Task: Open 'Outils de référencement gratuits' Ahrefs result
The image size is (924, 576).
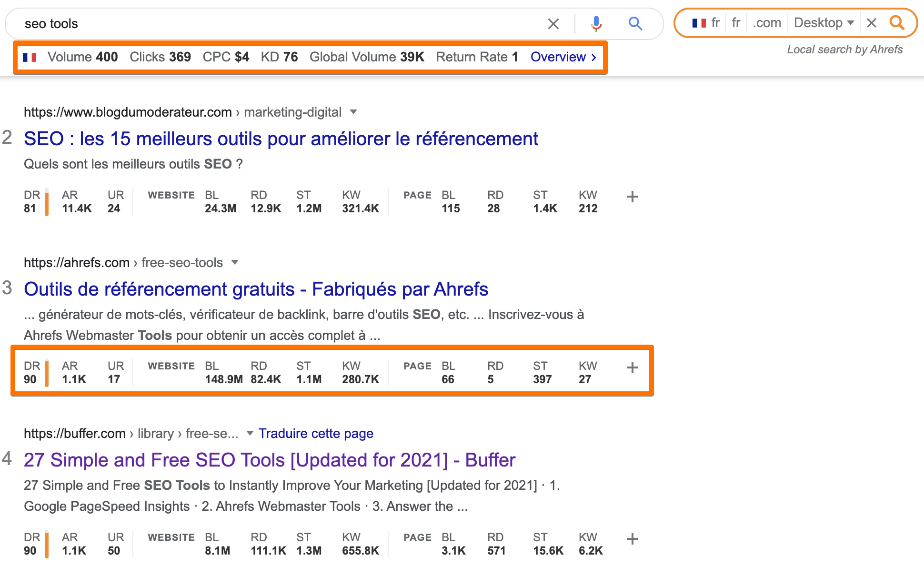Action: (x=256, y=289)
